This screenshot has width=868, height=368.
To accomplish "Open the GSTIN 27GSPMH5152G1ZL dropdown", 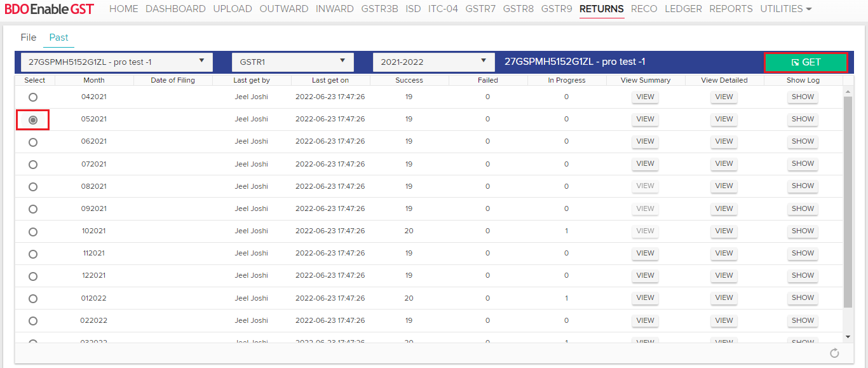I will point(117,62).
